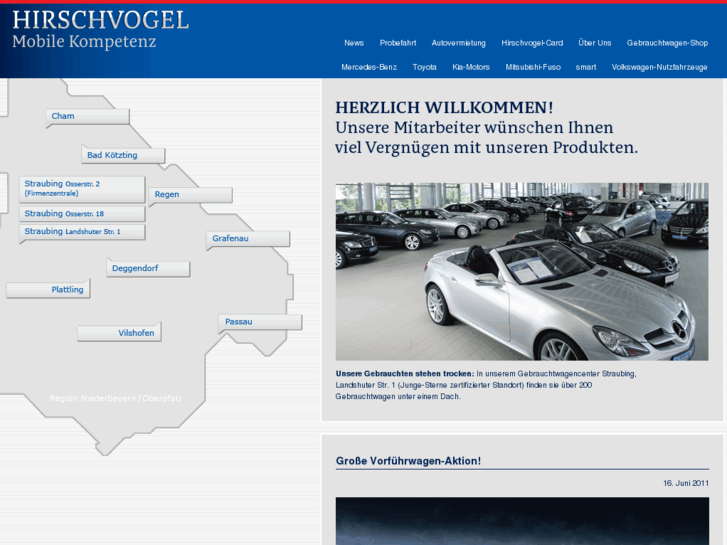Click the dark banner image under Vorführwagen-Aktion
The image size is (727, 545).
[x=522, y=521]
